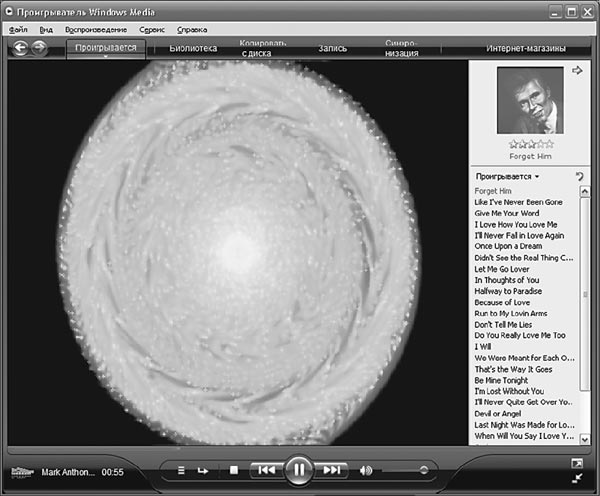
Task: Select 'Let Me Go Lover' track
Action: [502, 269]
